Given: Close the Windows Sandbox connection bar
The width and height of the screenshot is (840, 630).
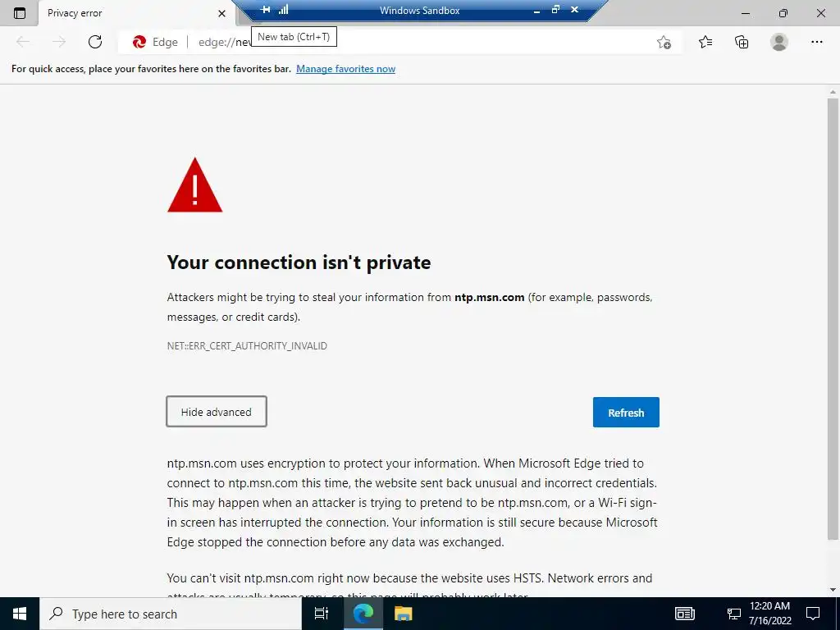Looking at the screenshot, I should tap(574, 10).
